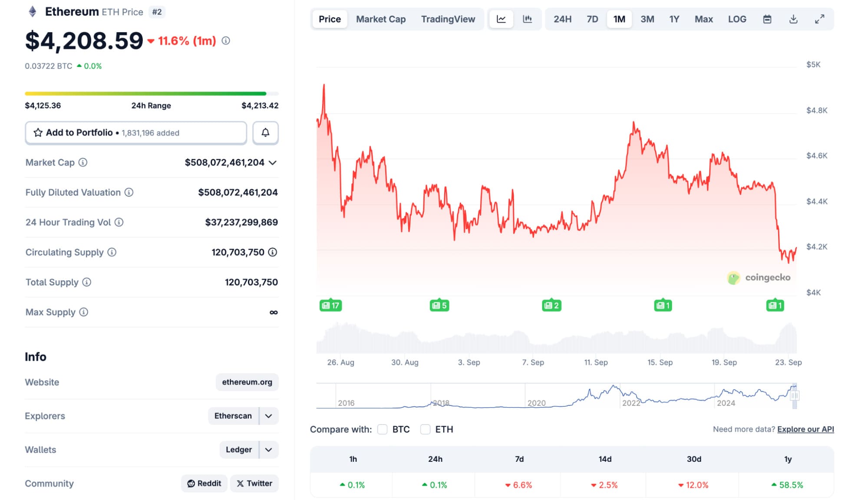This screenshot has height=500, width=868.
Task: Click the 24h range low $4,125.36
Action: coord(43,105)
